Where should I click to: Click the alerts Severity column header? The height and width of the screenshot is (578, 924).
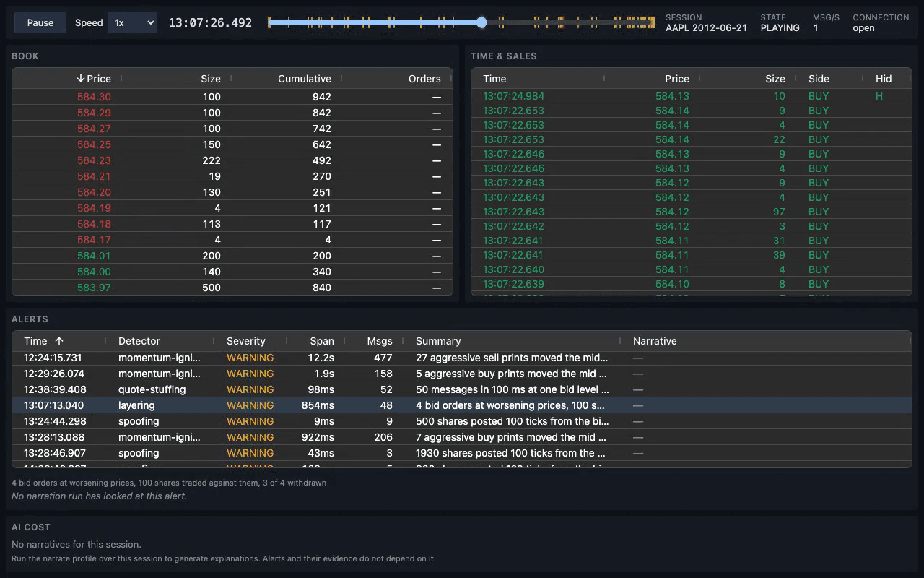(246, 341)
